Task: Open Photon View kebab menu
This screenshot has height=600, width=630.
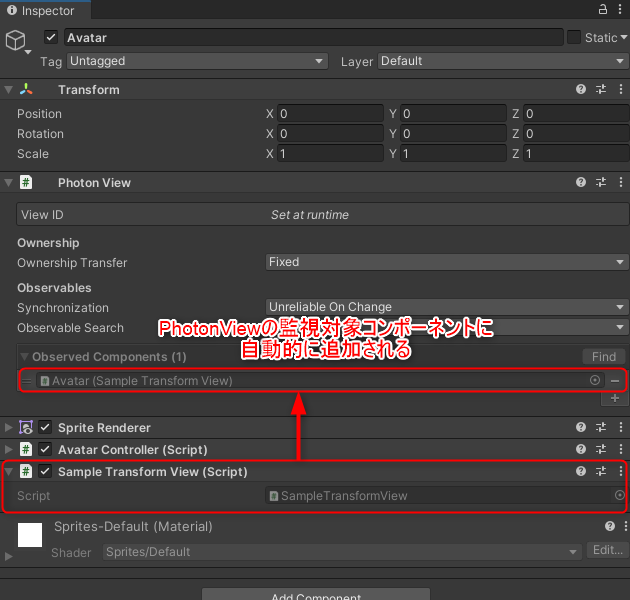Action: tap(621, 182)
